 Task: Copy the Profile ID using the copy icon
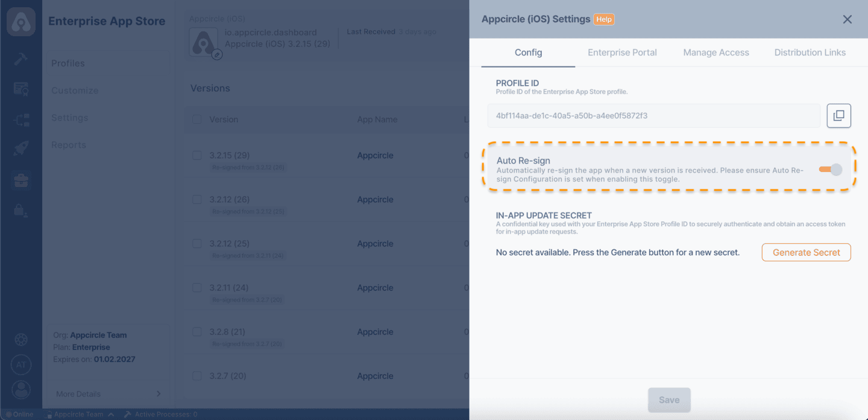pyautogui.click(x=838, y=115)
